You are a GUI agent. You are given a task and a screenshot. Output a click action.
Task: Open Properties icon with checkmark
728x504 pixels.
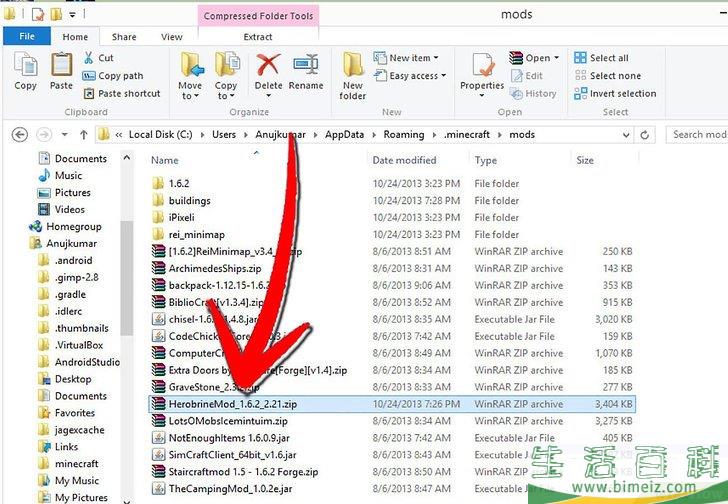[483, 65]
